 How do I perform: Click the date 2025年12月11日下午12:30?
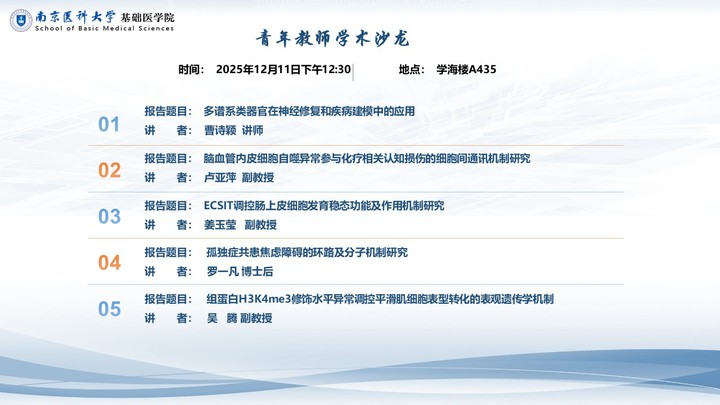(283, 70)
